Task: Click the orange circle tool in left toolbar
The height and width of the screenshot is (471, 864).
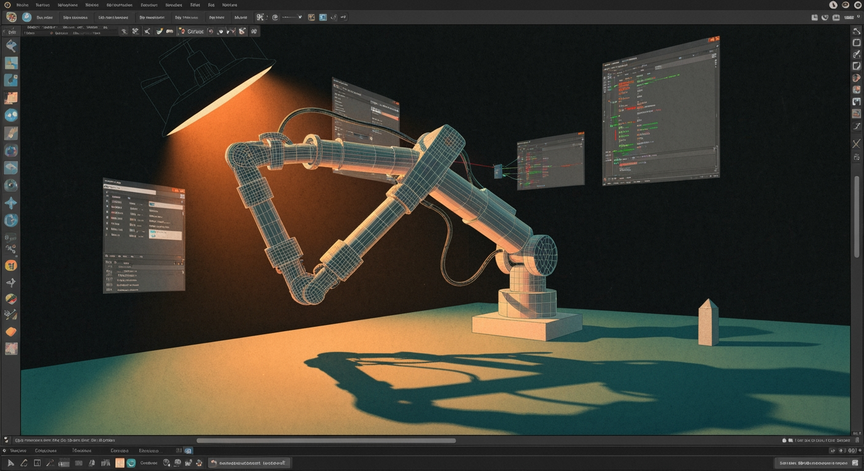Action: pyautogui.click(x=11, y=266)
